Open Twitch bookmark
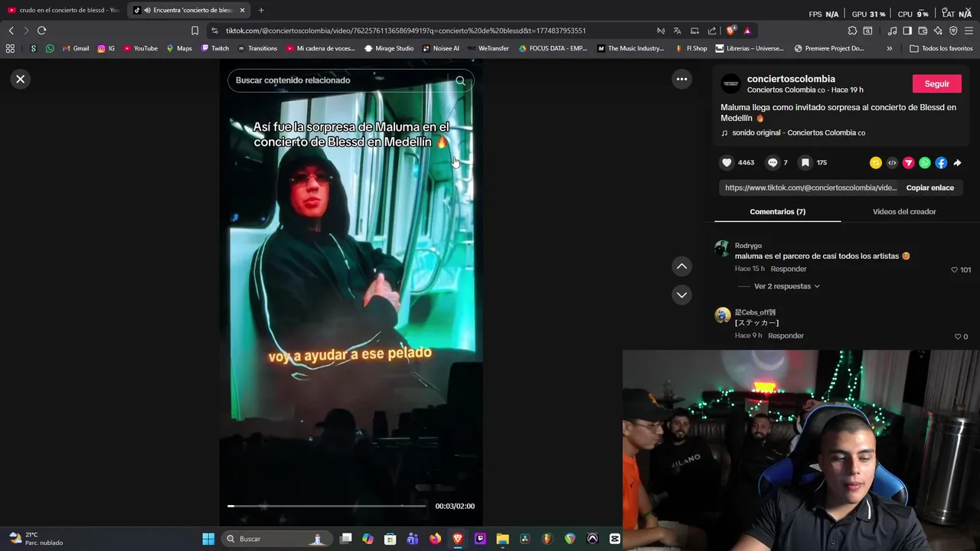The image size is (980, 551). [x=214, y=48]
